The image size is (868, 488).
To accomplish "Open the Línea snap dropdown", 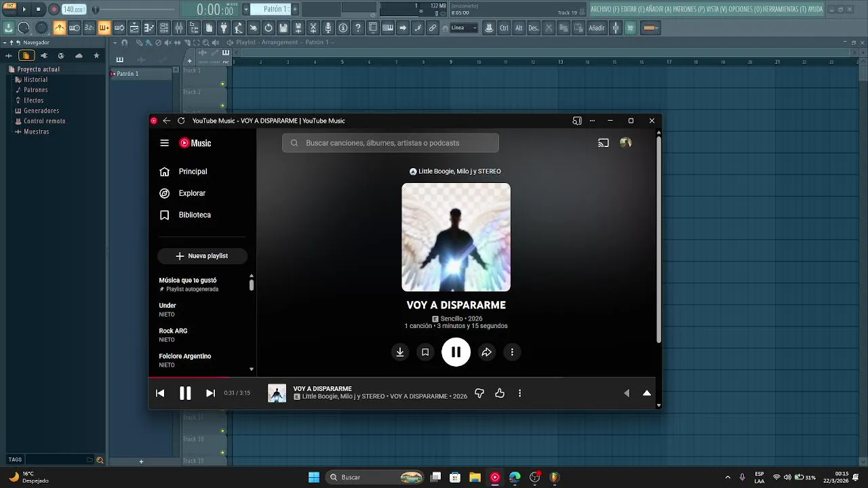I will [465, 28].
